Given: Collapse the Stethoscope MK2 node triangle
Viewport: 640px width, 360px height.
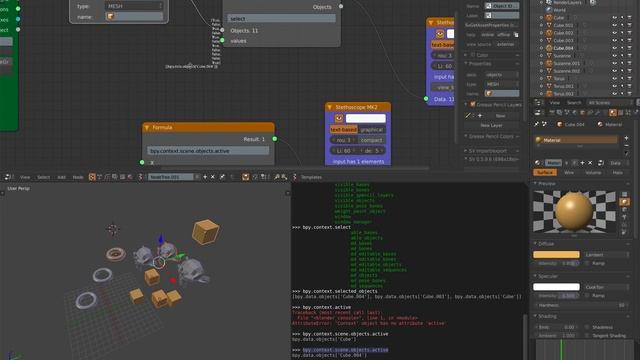Looking at the screenshot, I should click(329, 107).
